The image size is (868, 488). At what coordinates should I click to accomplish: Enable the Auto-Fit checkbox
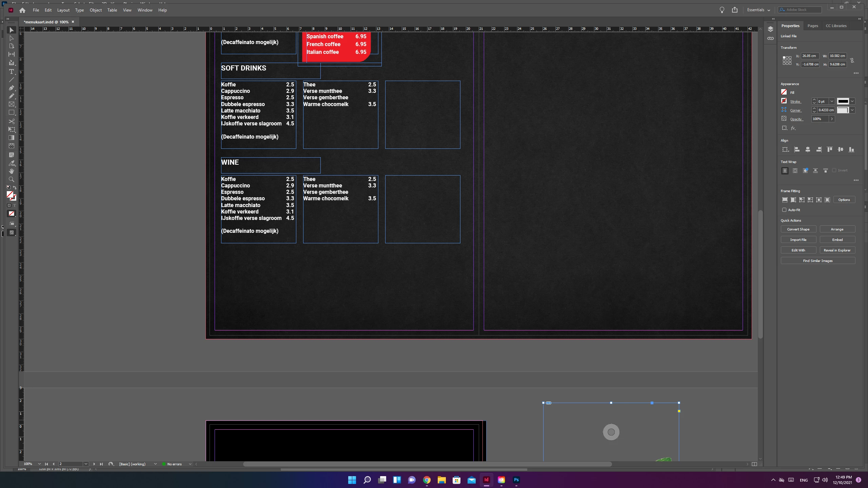(x=784, y=210)
